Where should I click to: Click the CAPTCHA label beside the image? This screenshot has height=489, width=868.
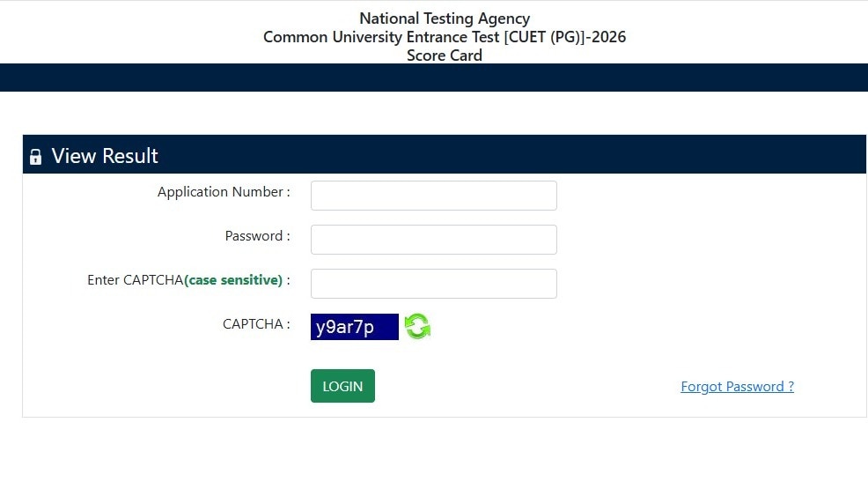(x=256, y=324)
